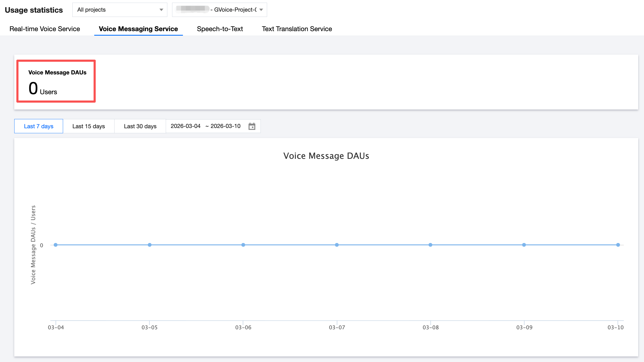Click the All projects dropdown arrow
The image size is (644, 362).
pyautogui.click(x=161, y=10)
